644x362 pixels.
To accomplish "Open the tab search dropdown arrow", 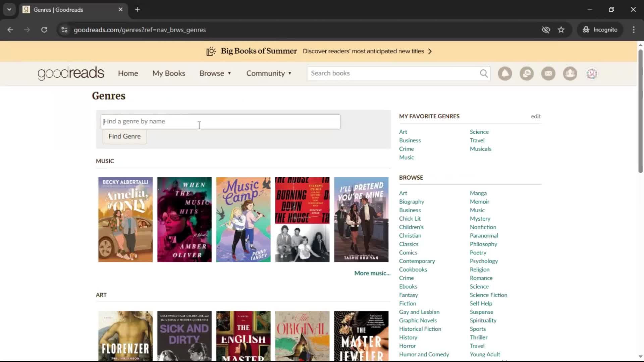I will [9, 9].
